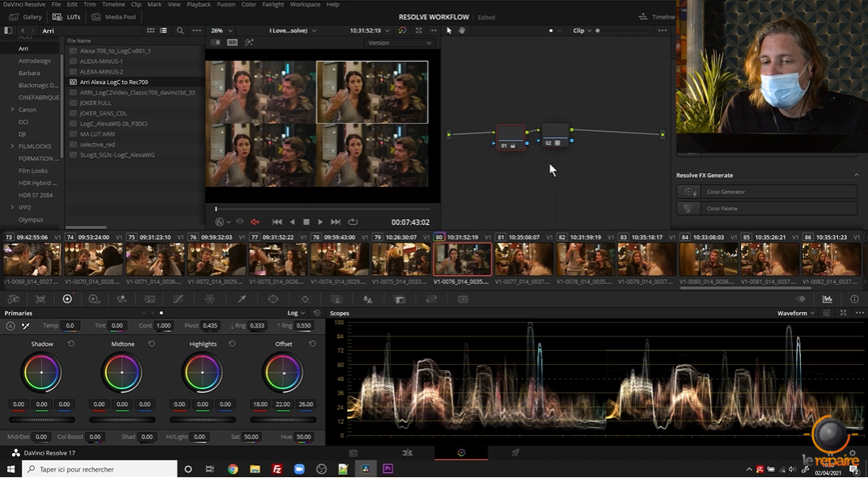Open the Workspace menu
This screenshot has height=478, width=868.
pyautogui.click(x=305, y=4)
